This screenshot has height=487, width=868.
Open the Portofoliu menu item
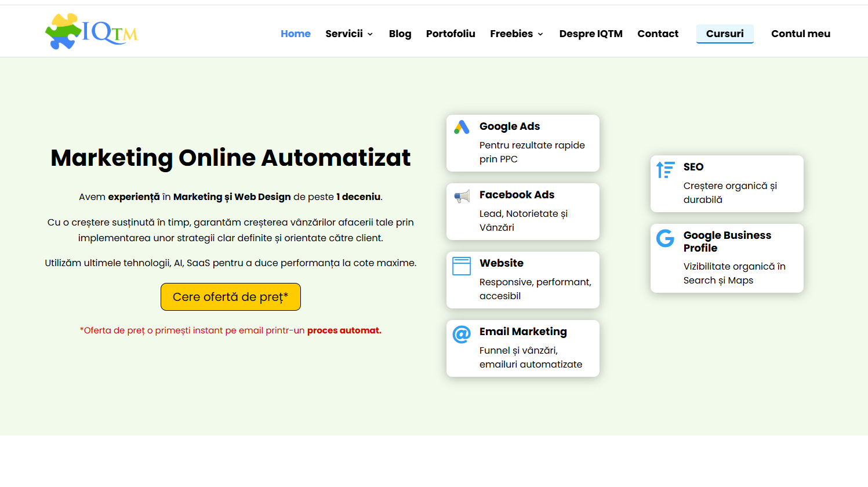click(x=451, y=34)
